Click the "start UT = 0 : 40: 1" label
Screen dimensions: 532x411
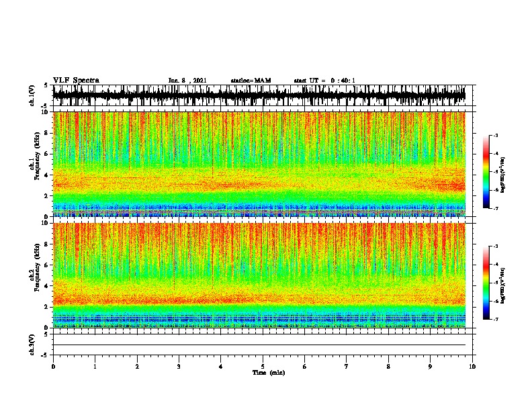[324, 81]
